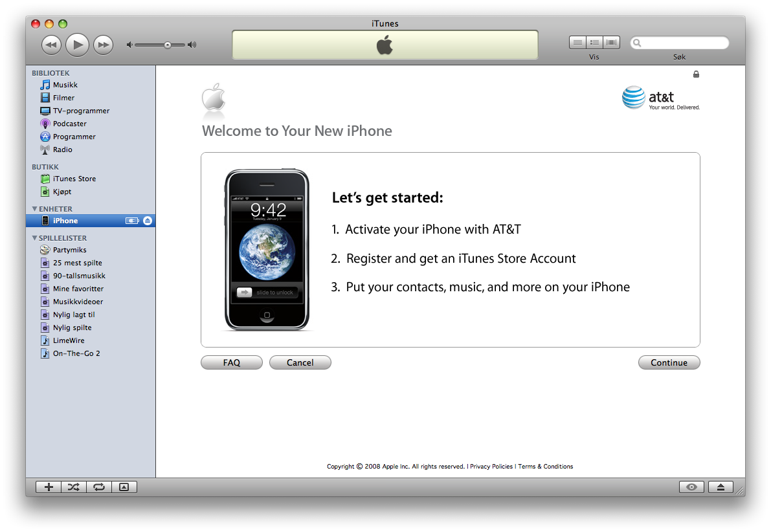
Task: Continue to iPhone activation
Action: pyautogui.click(x=669, y=362)
